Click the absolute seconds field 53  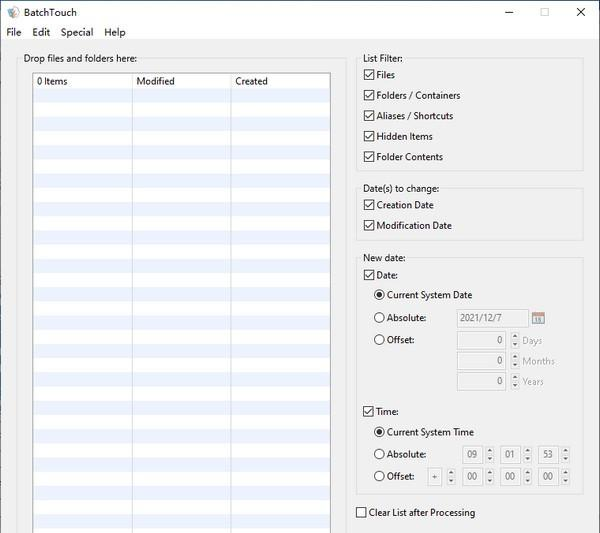[548, 454]
